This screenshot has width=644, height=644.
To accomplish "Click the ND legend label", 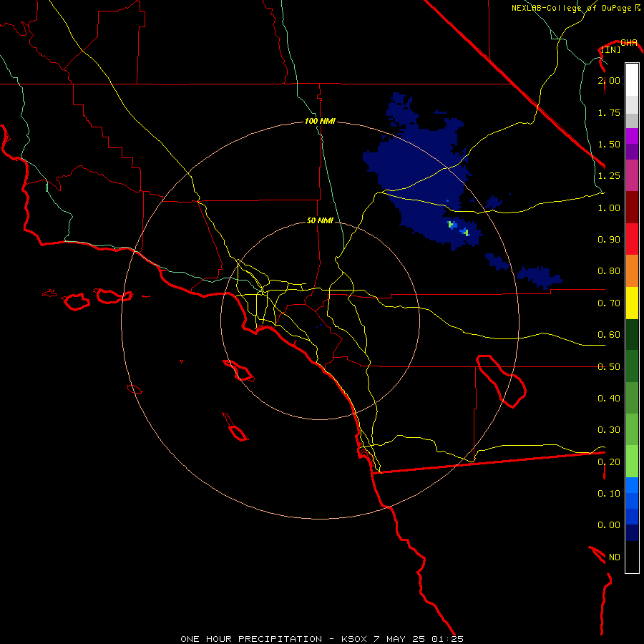I will point(615,557).
